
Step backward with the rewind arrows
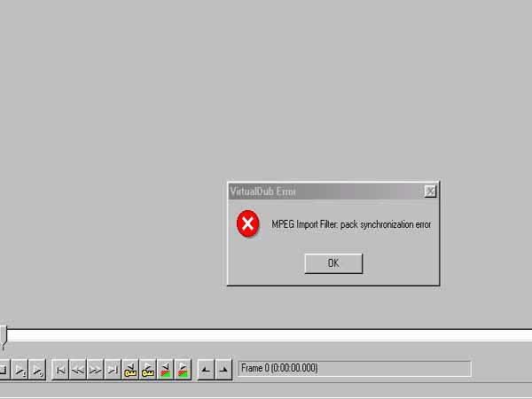coord(78,370)
